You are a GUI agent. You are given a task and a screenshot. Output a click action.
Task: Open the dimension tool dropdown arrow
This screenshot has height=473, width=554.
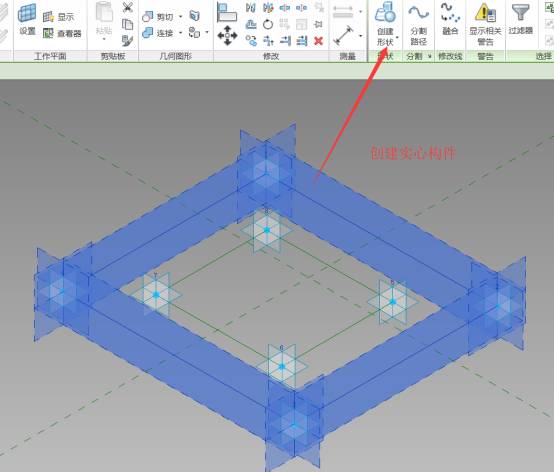tap(360, 12)
